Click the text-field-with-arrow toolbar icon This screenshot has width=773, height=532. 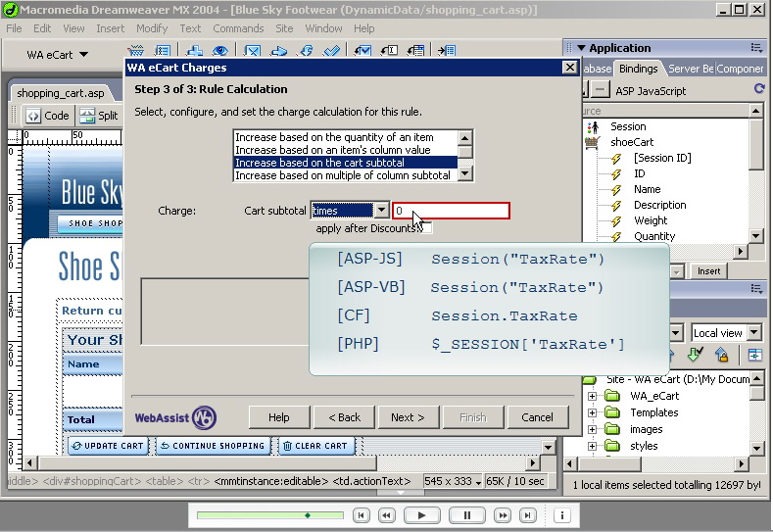click(390, 51)
